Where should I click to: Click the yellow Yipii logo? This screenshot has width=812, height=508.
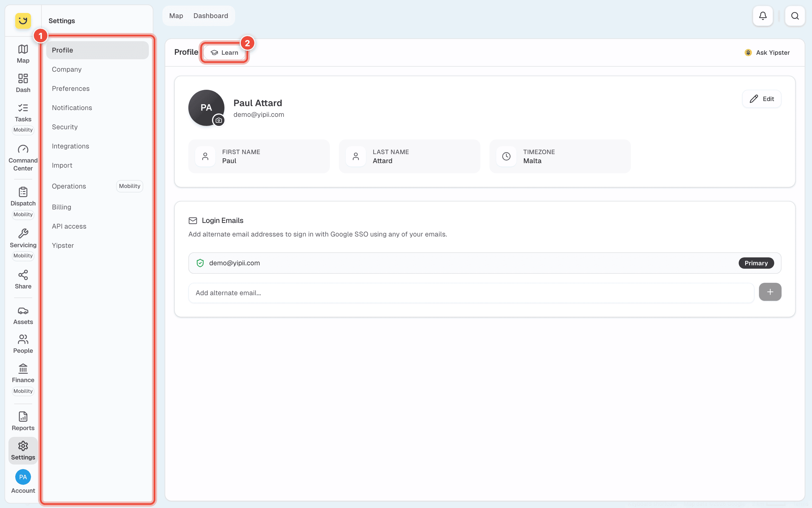click(23, 21)
